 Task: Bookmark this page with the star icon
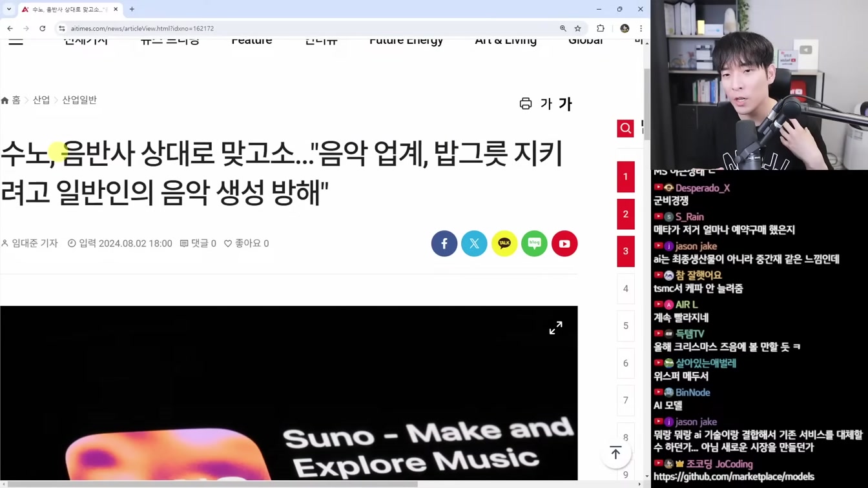(578, 28)
